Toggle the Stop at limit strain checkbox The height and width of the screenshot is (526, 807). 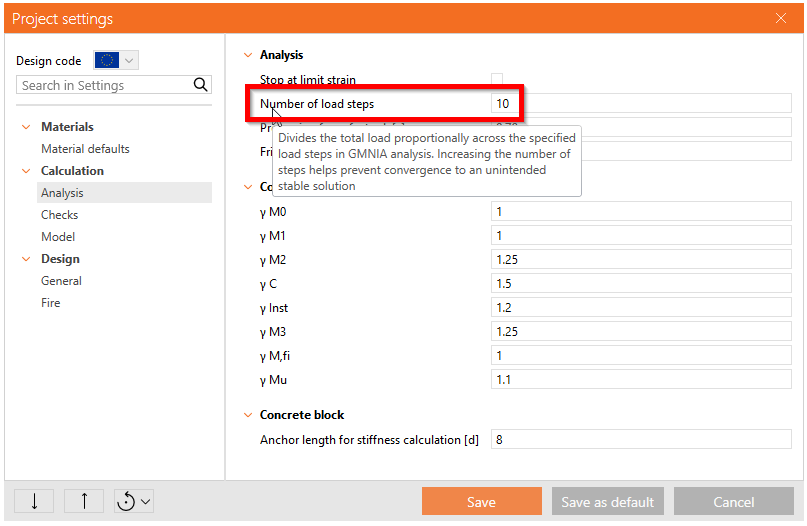(x=497, y=79)
